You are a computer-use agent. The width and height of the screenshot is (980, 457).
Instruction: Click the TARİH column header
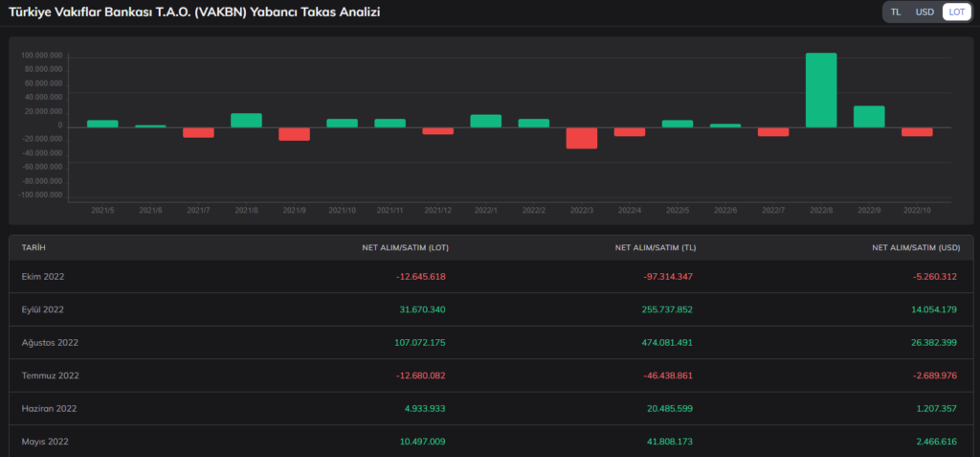click(x=33, y=248)
